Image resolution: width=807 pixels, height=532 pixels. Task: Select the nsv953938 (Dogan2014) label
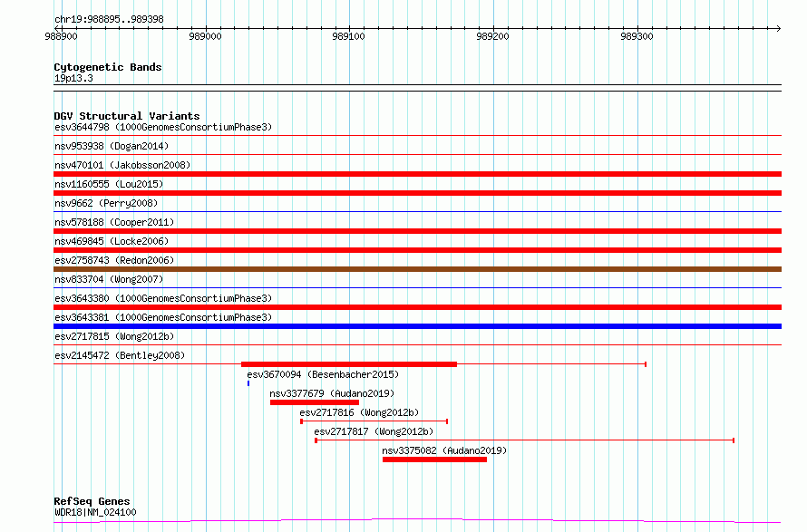pos(112,146)
